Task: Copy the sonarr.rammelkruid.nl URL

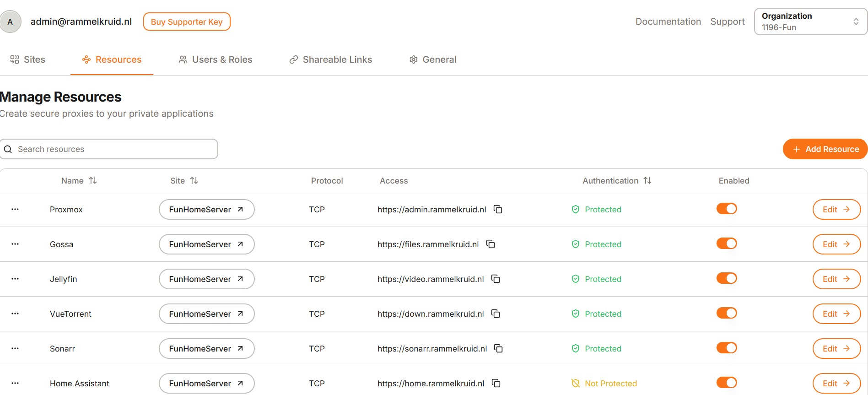Action: coord(498,348)
